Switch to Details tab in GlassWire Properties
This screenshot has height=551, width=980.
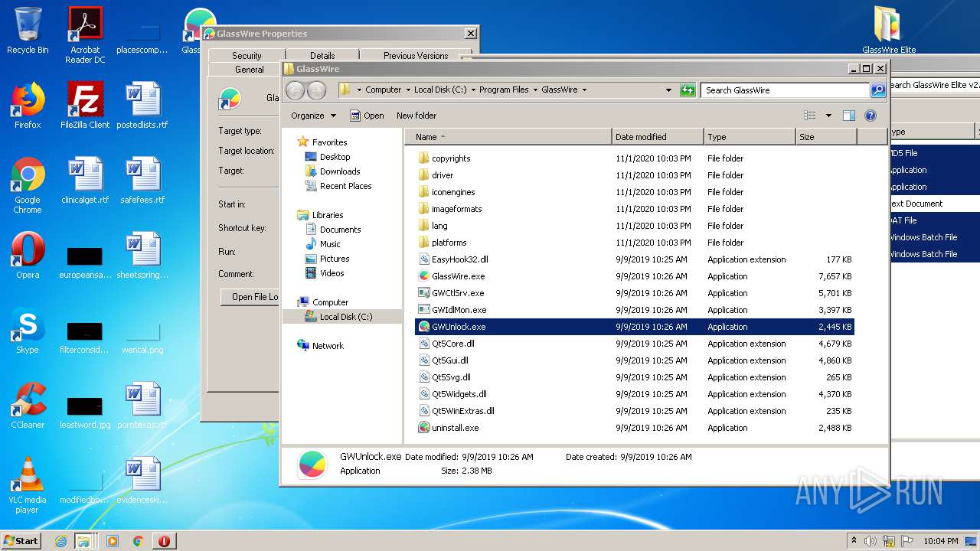[322, 55]
